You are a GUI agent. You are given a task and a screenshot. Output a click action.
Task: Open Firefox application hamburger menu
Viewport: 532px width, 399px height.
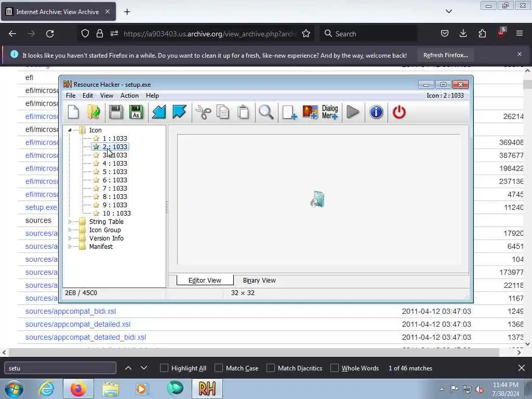click(520, 33)
